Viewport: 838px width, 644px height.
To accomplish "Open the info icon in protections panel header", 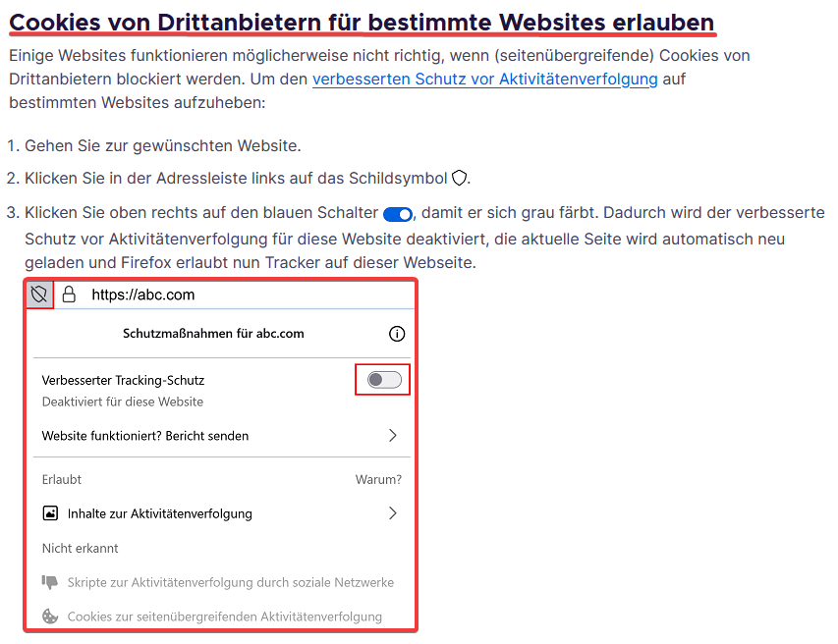I will 397,334.
